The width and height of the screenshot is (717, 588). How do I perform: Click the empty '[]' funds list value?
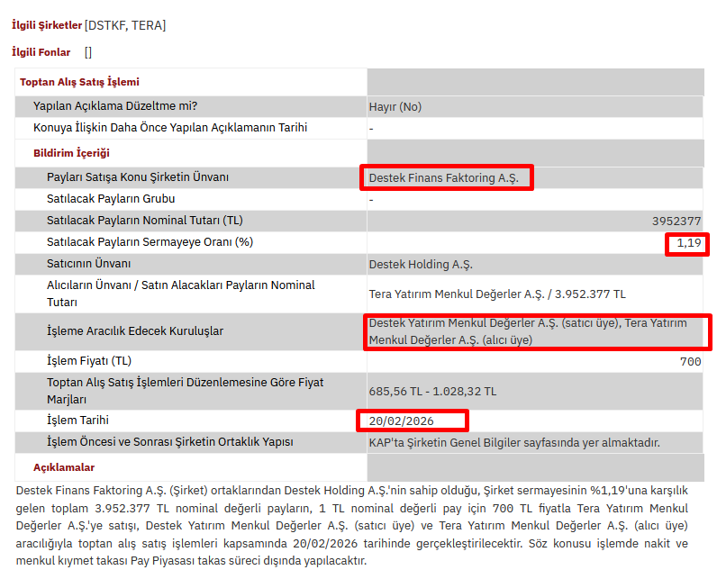coord(88,52)
